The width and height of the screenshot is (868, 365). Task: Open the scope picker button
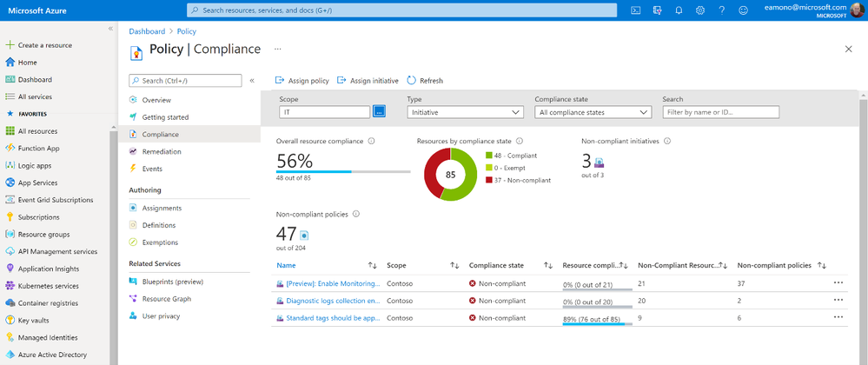(379, 112)
